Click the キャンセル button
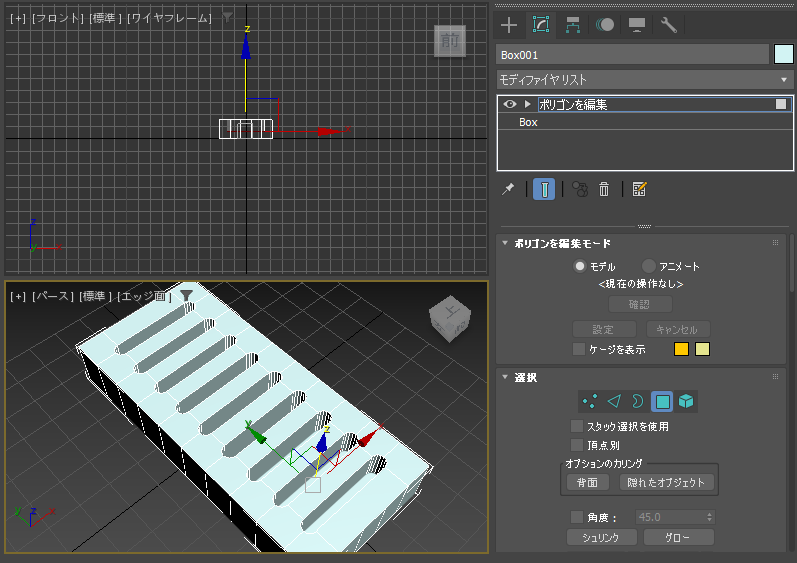797x563 pixels. pyautogui.click(x=678, y=329)
